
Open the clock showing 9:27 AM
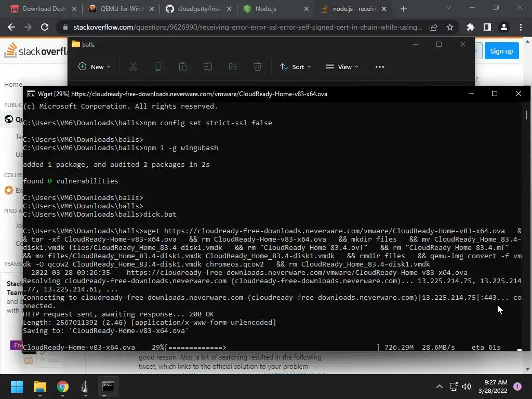click(493, 387)
